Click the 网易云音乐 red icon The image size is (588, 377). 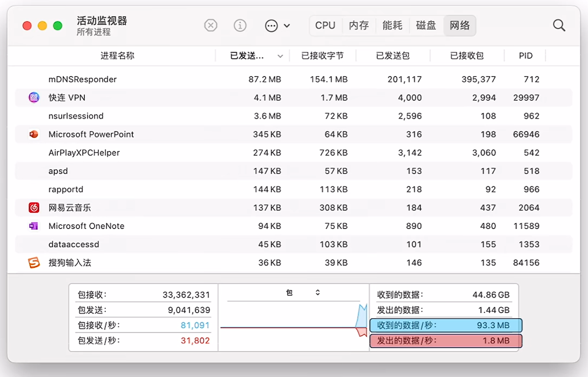(x=34, y=208)
